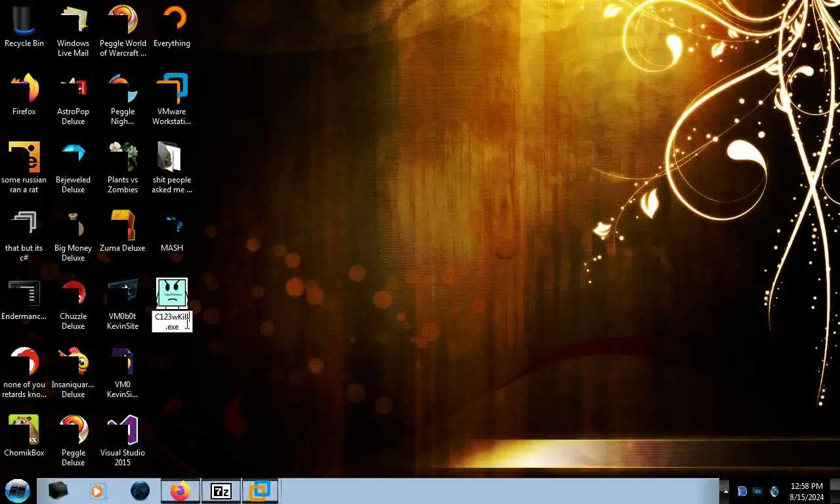The image size is (840, 504).
Task: Open the Big Money Deluxe shortcut
Action: pos(73,236)
